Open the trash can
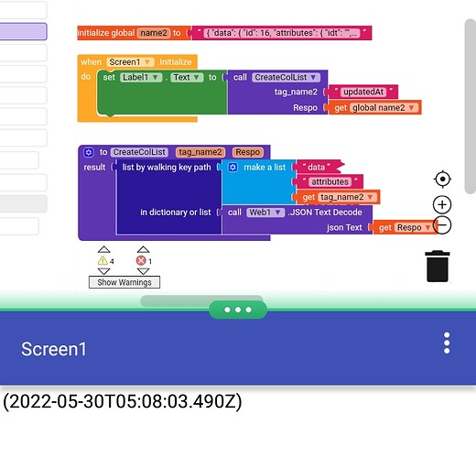This screenshot has height=458, width=476. tap(438, 267)
